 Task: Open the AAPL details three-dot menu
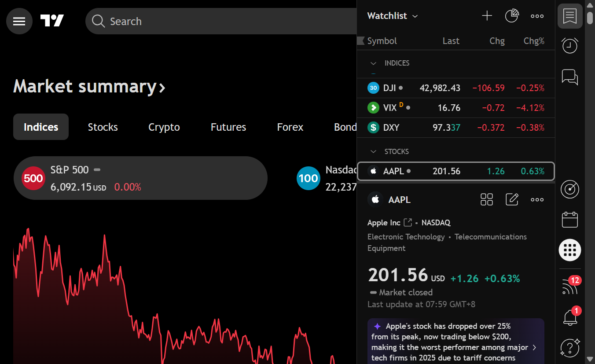click(537, 199)
